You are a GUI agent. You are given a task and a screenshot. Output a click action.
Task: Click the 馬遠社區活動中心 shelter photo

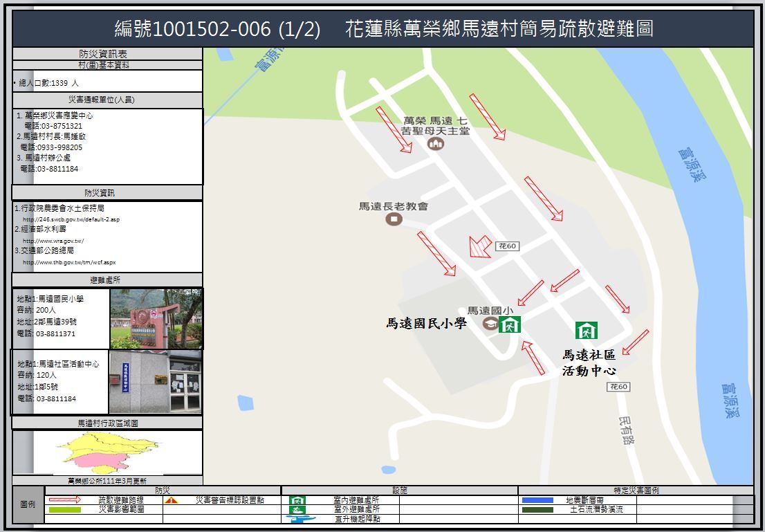point(156,382)
